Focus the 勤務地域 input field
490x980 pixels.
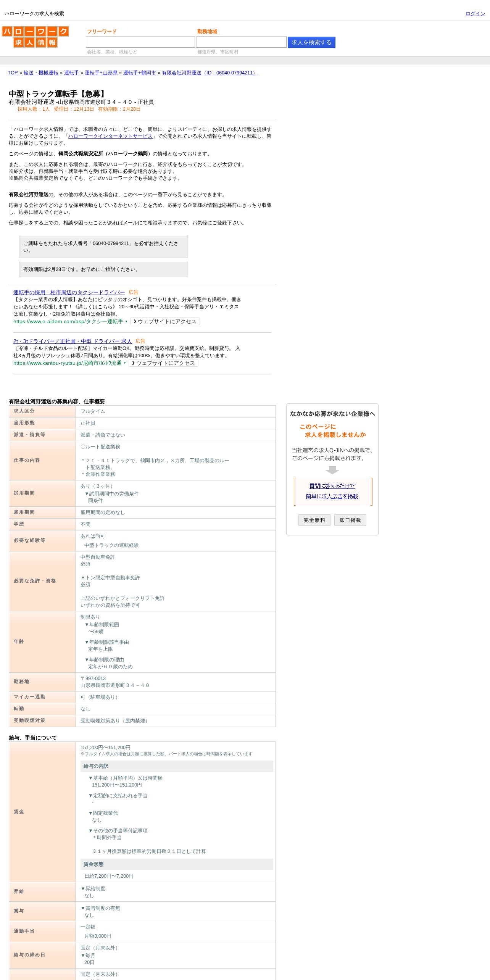click(241, 42)
